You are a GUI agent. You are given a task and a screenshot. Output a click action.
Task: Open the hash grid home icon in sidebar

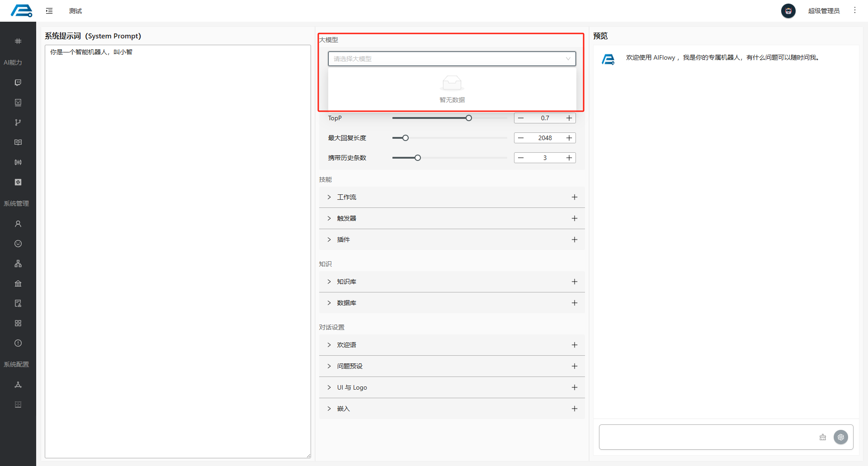click(x=18, y=41)
